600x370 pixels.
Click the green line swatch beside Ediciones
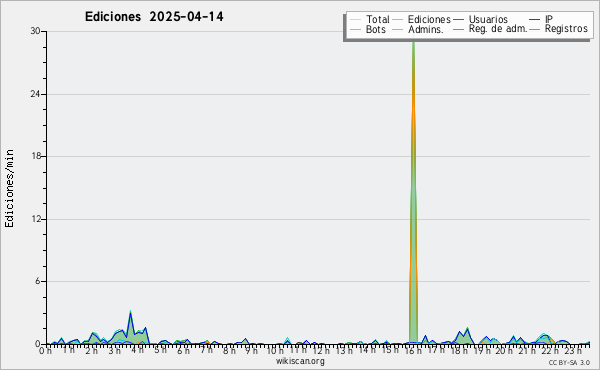(398, 20)
